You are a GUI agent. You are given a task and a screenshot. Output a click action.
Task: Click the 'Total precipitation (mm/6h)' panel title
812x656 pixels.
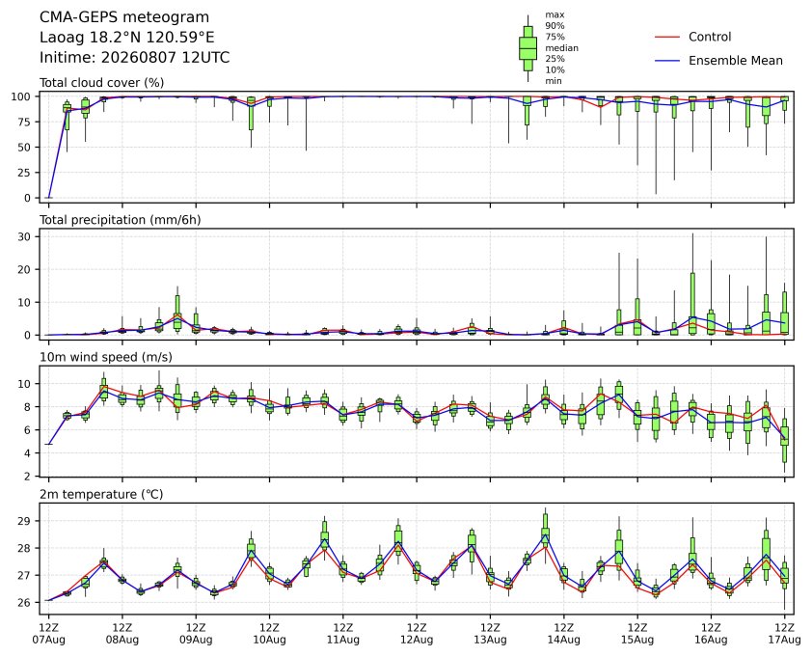[x=121, y=220]
